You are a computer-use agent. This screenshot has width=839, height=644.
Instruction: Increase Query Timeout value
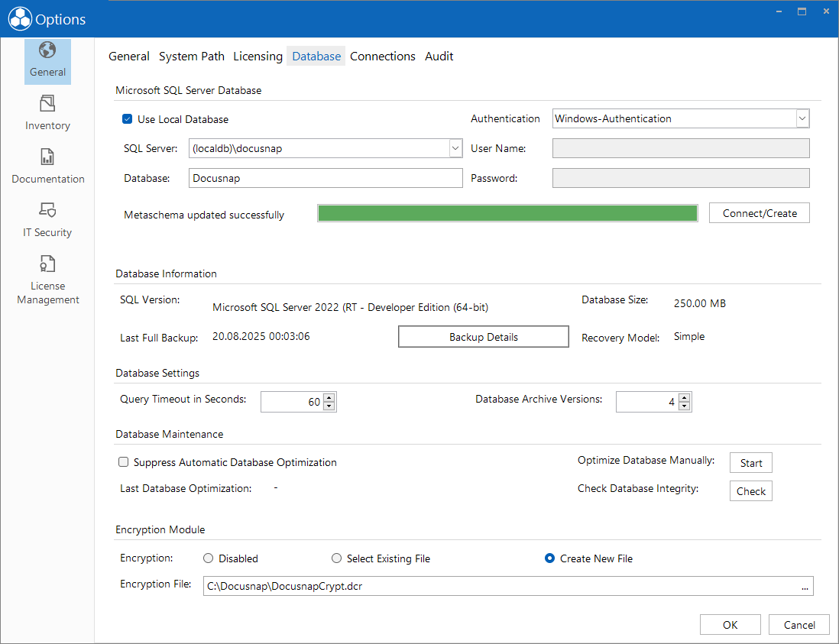329,397
